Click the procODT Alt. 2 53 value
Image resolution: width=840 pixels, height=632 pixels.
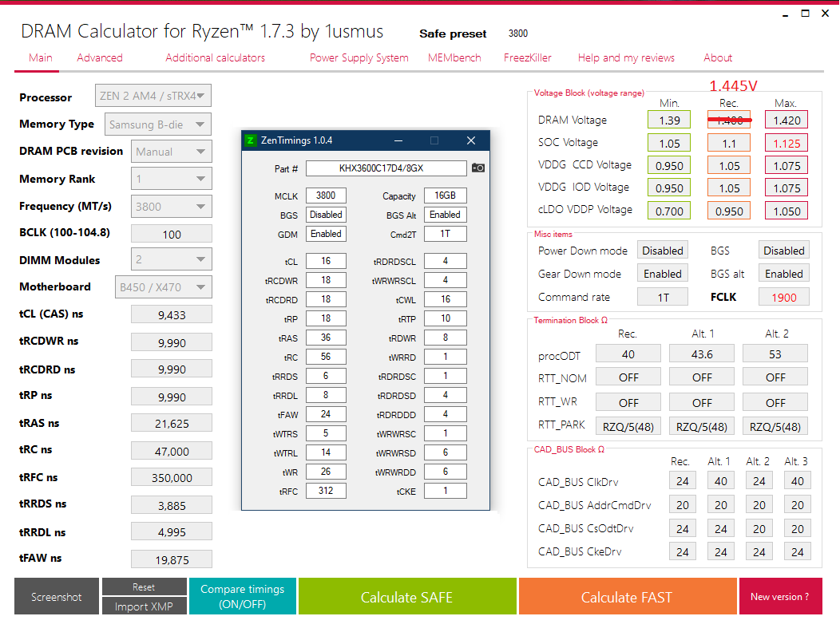[775, 354]
